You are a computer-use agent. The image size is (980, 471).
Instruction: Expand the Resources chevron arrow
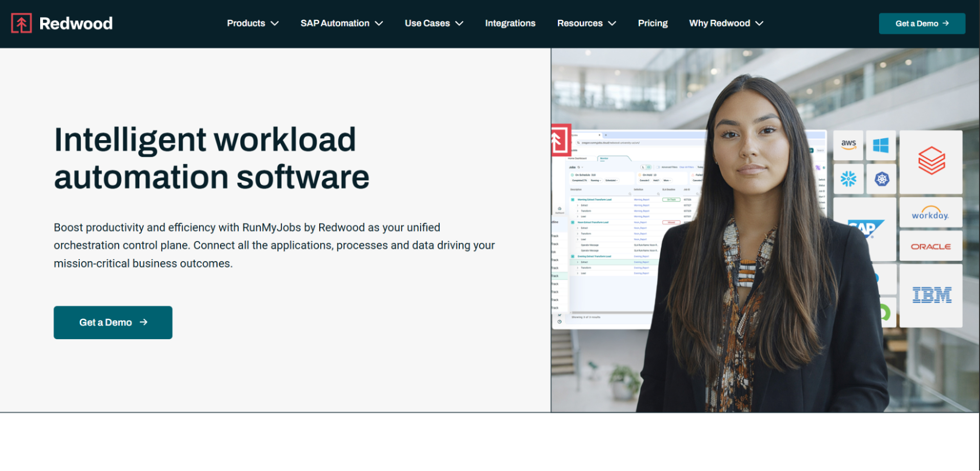click(612, 24)
